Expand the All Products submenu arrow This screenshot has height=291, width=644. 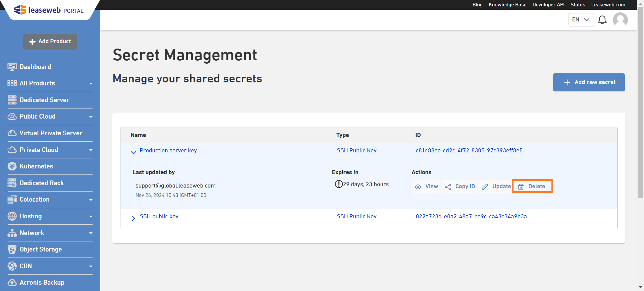(x=91, y=83)
